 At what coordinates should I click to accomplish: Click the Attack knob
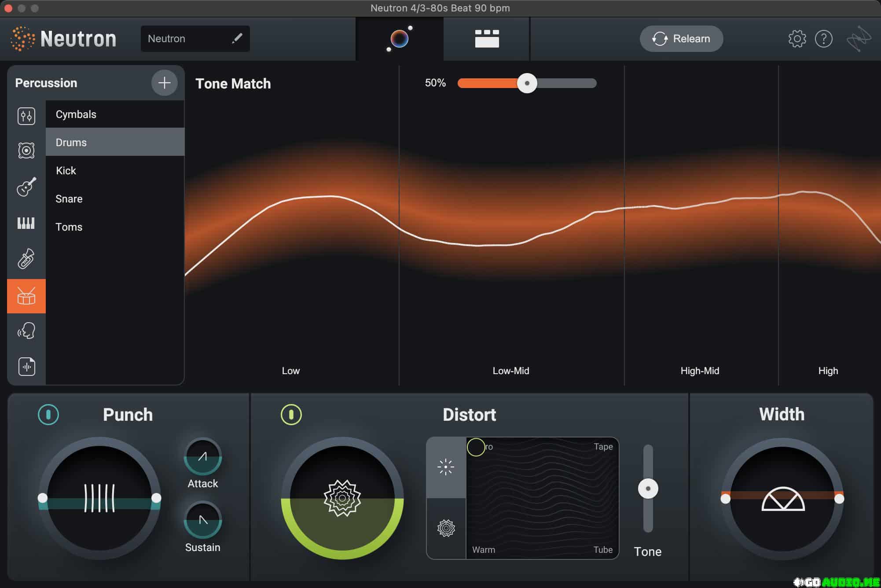point(202,457)
